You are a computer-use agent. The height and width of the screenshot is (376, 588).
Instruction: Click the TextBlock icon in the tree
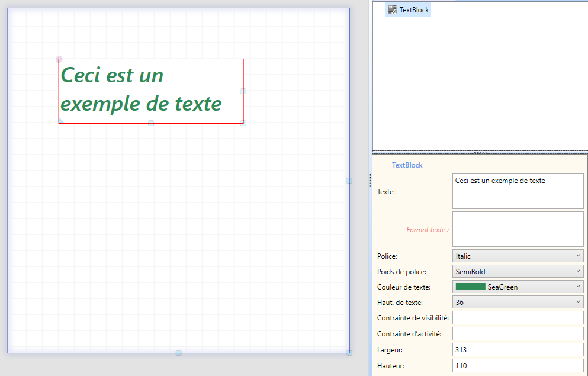pos(392,9)
